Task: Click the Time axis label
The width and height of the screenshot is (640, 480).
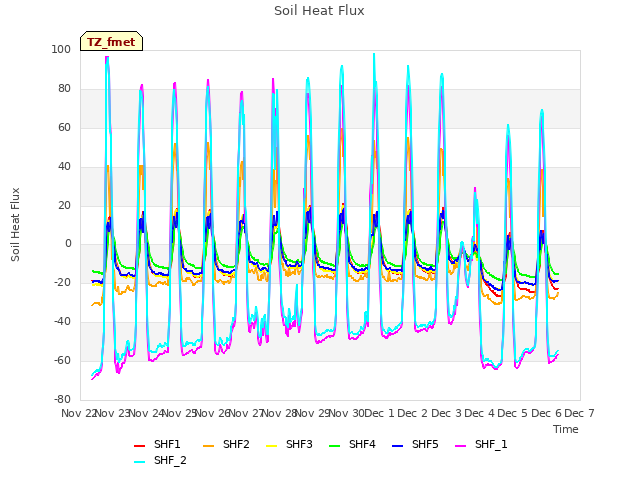Action: pos(566,429)
